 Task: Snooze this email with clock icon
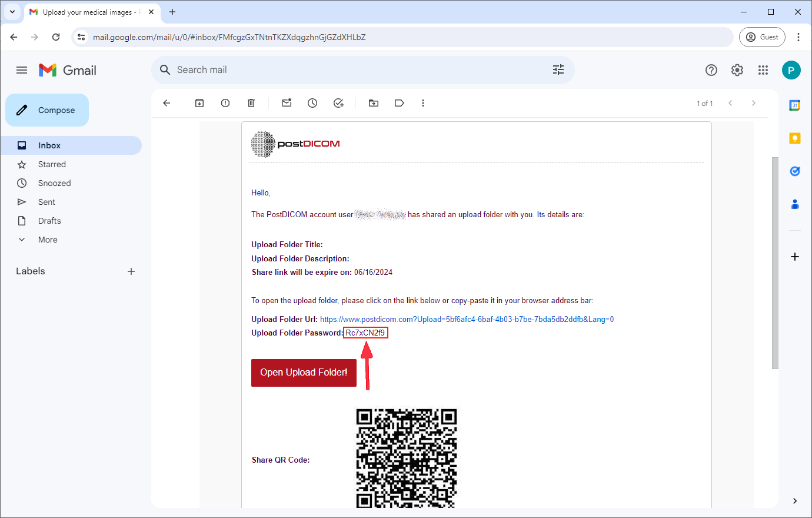pyautogui.click(x=312, y=103)
